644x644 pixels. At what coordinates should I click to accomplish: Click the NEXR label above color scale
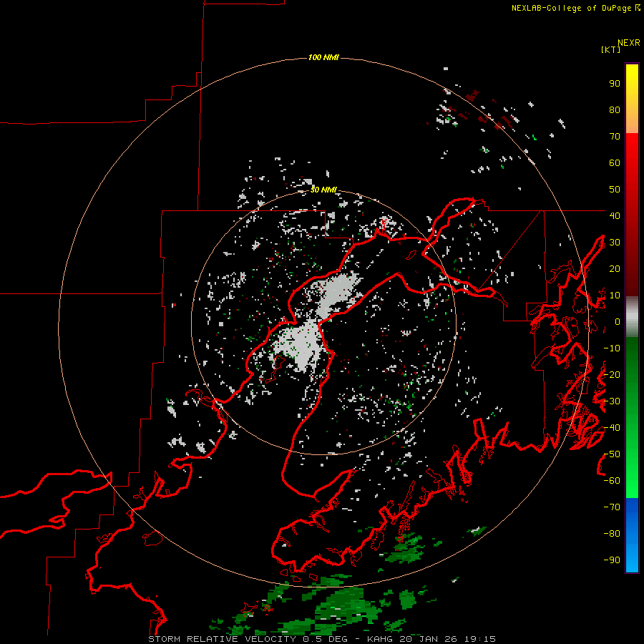tap(629, 43)
